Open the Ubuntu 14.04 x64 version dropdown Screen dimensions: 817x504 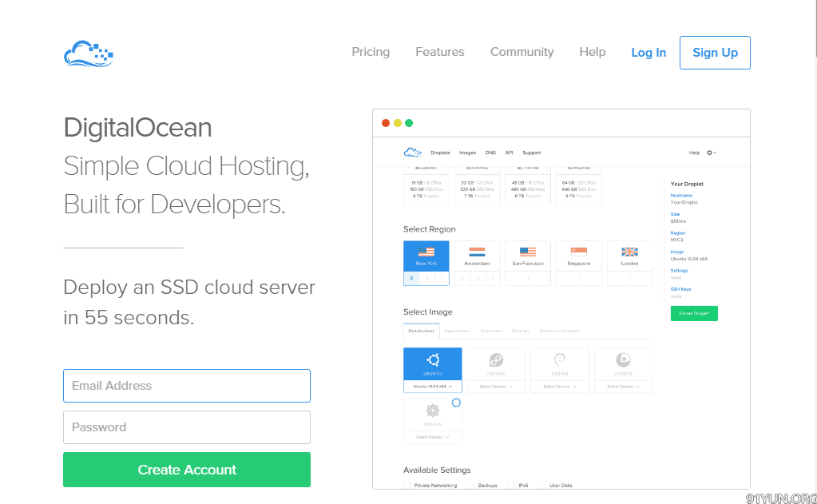433,387
